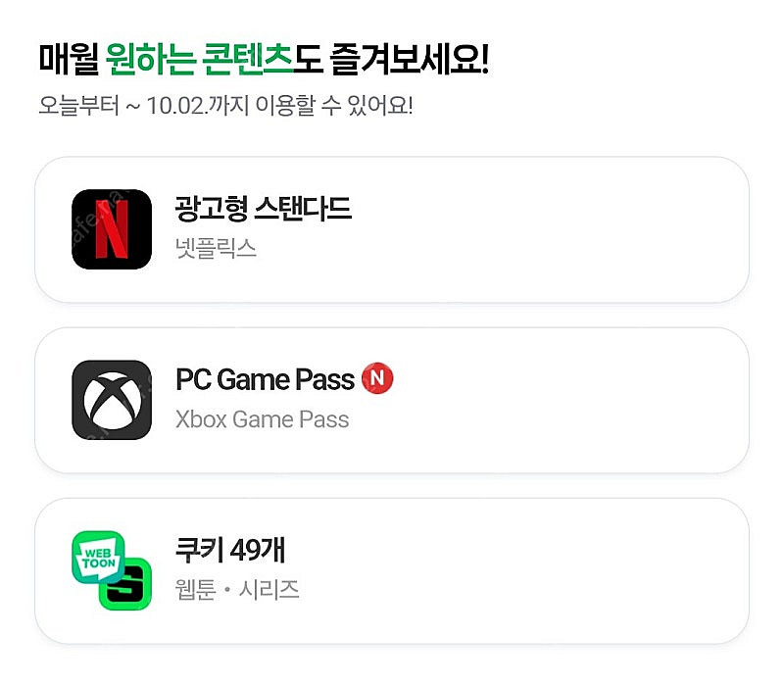
Task: Click the Xbox Game Pass subtitle
Action: point(262,419)
